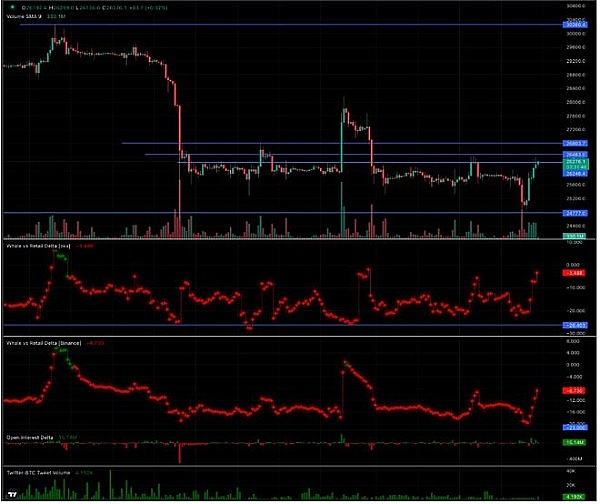Image resolution: width=600 pixels, height=504 pixels.
Task: Select the Twitter BTC Tweet Volume legend
Action: click(x=49, y=473)
